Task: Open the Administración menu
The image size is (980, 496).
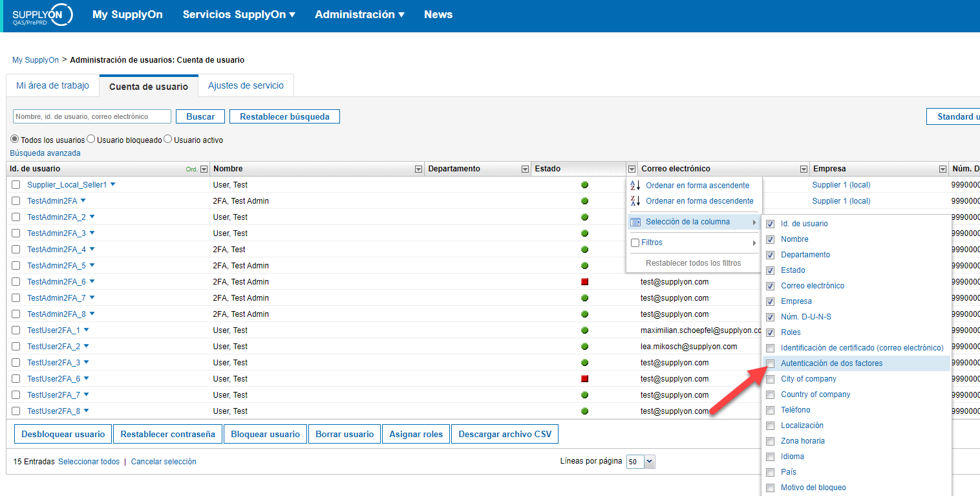Action: 359,14
